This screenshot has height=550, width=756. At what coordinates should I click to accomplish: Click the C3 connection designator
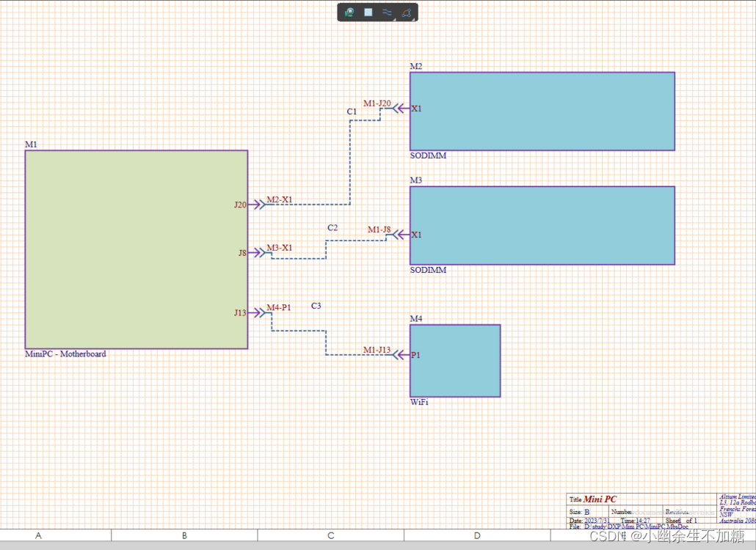click(x=316, y=306)
